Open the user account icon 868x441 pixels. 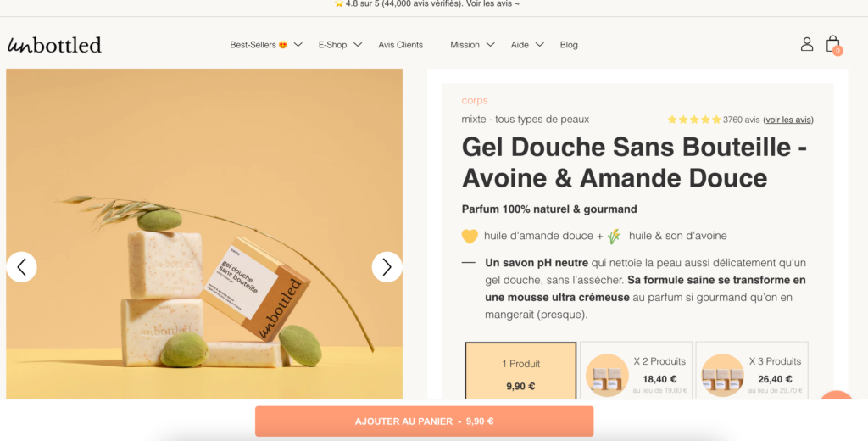click(x=806, y=44)
